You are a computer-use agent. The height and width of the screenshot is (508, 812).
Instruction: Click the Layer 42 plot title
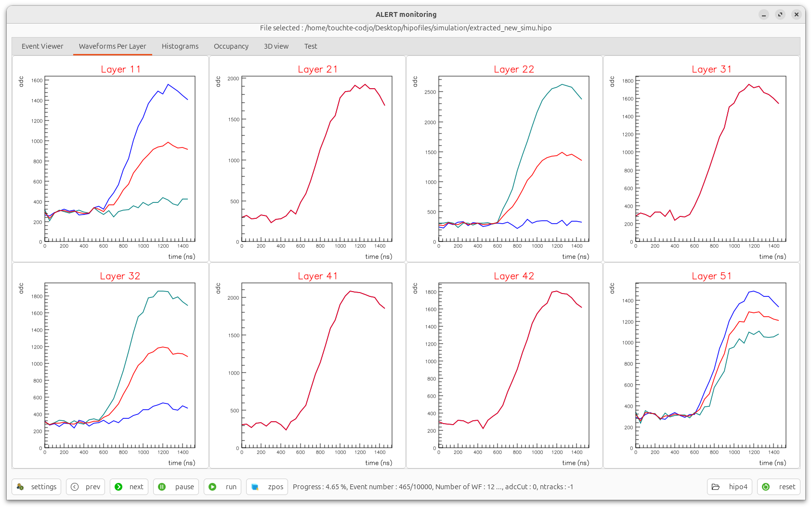point(514,276)
